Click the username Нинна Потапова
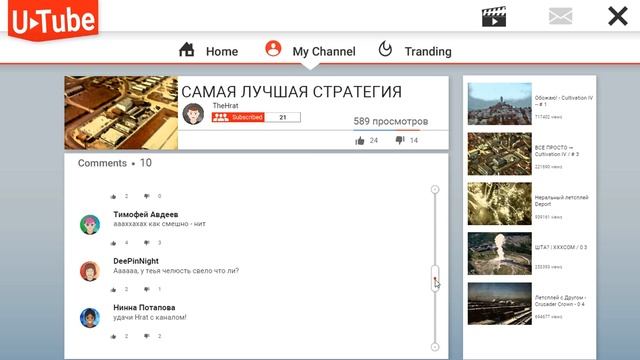This screenshot has height=360, width=640. click(x=144, y=307)
